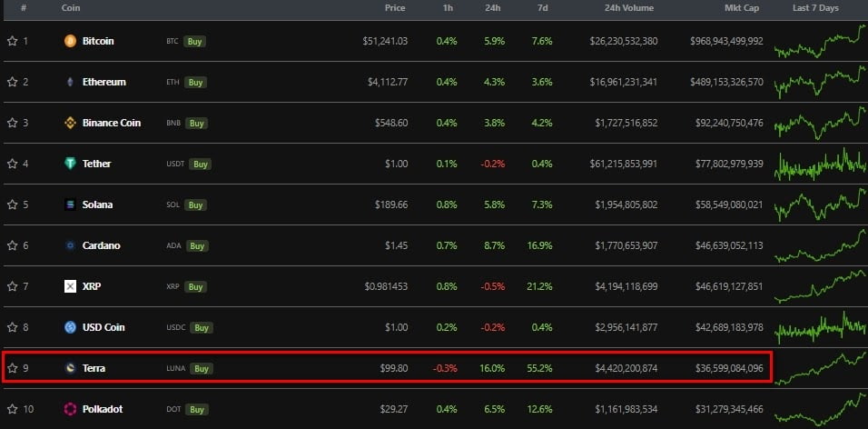Sort coins by 24h Volume header
This screenshot has width=868, height=429.
(x=628, y=8)
